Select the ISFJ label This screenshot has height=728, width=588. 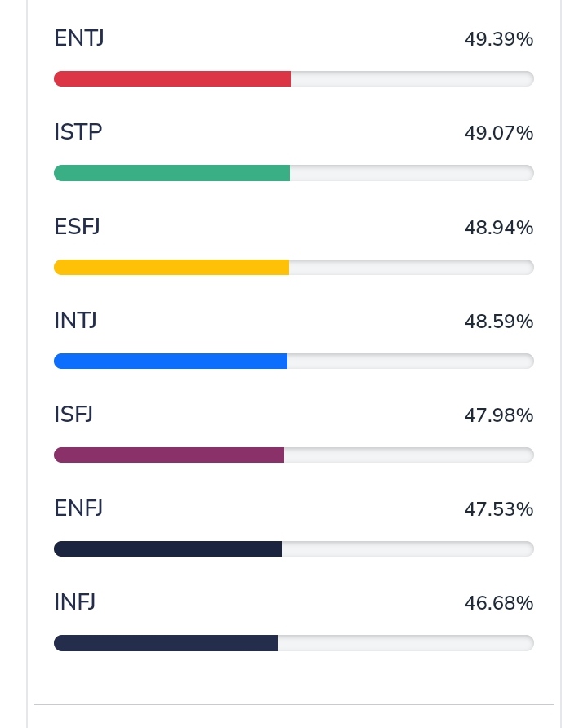point(73,414)
